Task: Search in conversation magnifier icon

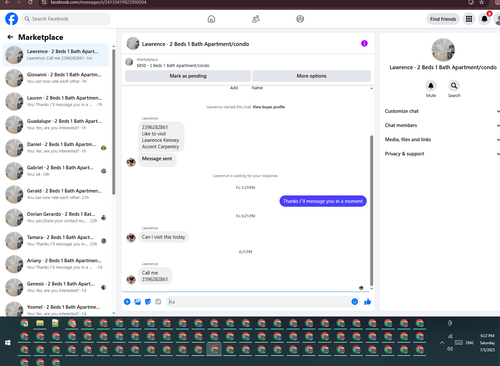Action: [x=454, y=86]
